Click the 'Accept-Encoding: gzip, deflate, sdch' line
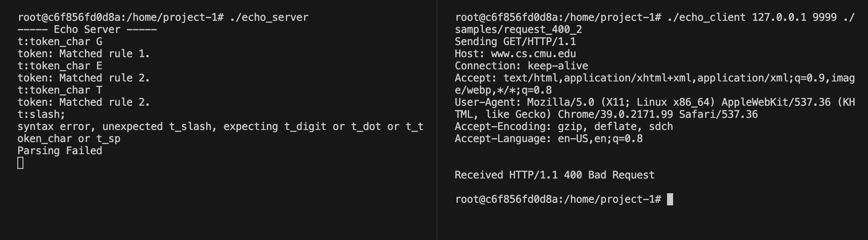The image size is (868, 240). click(564, 126)
